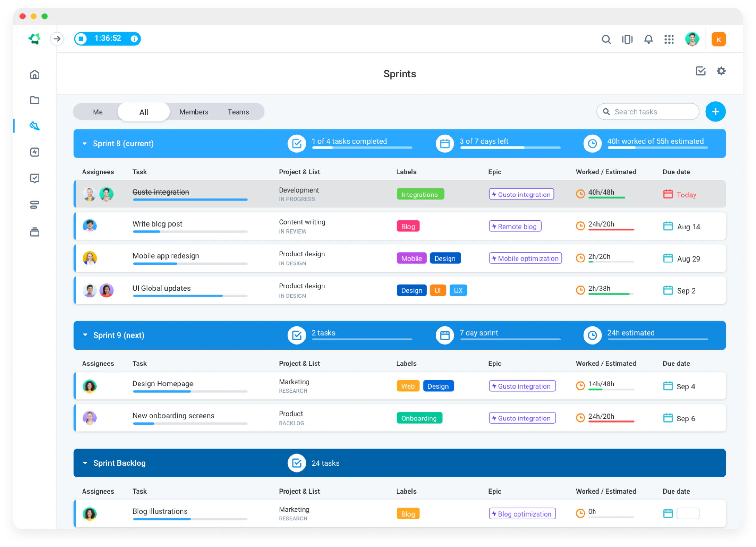
Task: Click the notifications bell icon
Action: tap(648, 39)
